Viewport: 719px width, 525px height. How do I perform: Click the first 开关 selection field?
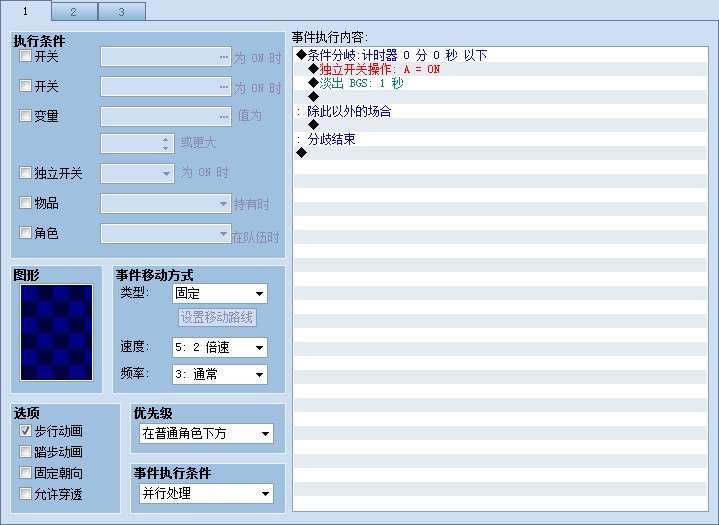(166, 57)
